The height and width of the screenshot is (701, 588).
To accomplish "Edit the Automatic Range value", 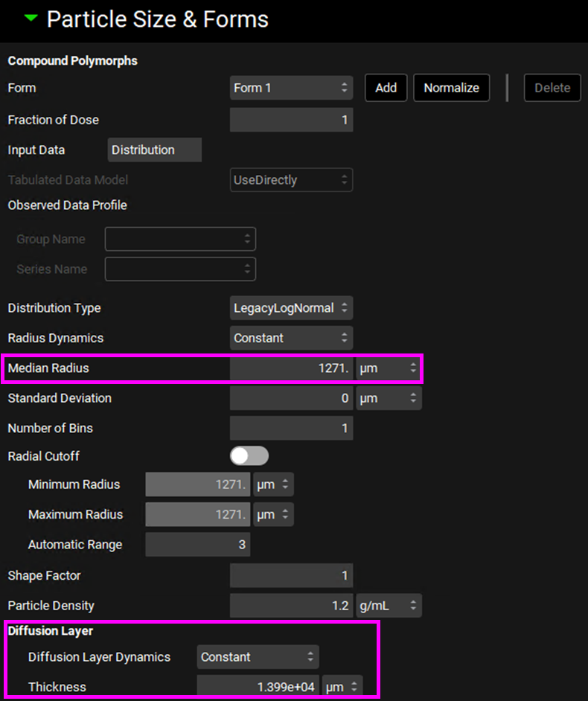I will tap(198, 545).
